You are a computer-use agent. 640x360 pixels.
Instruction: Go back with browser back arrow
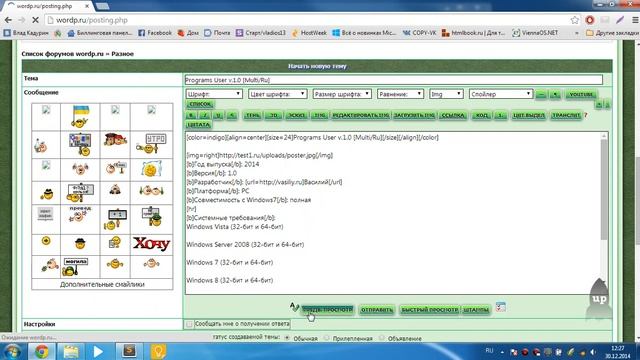tap(8, 20)
